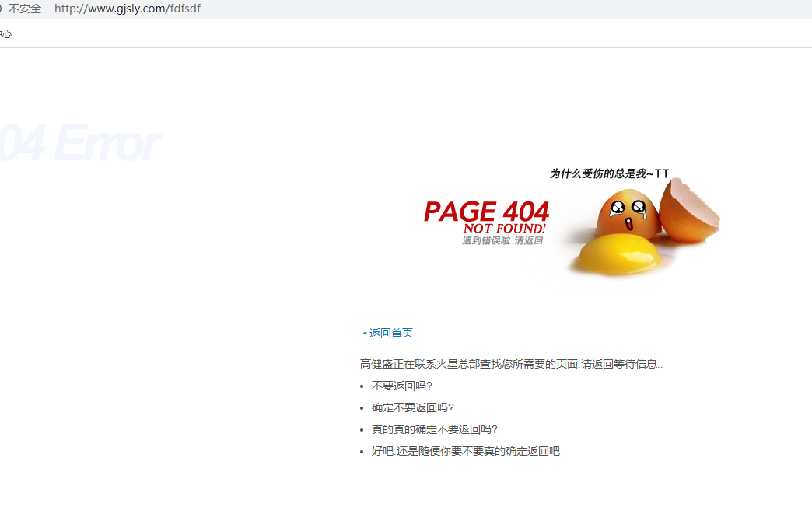This screenshot has height=507, width=812.
Task: Click the URL in the address bar
Action: (127, 9)
